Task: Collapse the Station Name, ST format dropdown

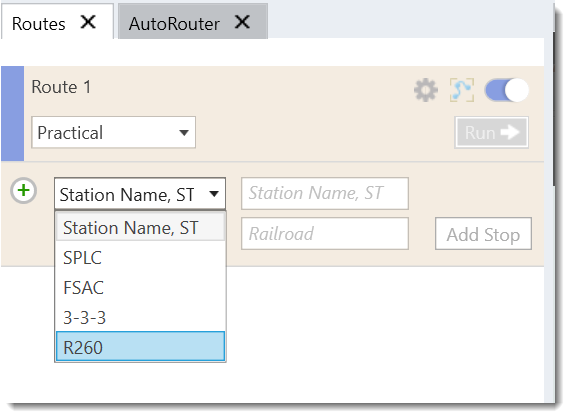Action: click(x=140, y=194)
